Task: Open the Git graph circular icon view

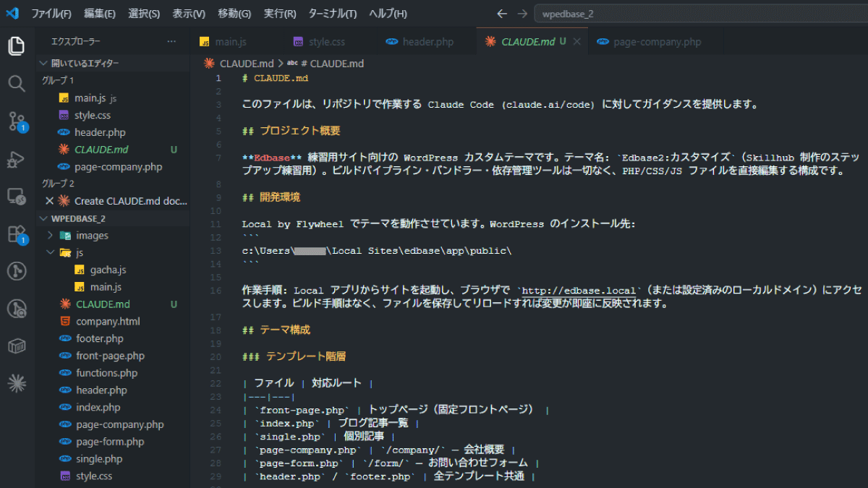Action: pos(16,271)
